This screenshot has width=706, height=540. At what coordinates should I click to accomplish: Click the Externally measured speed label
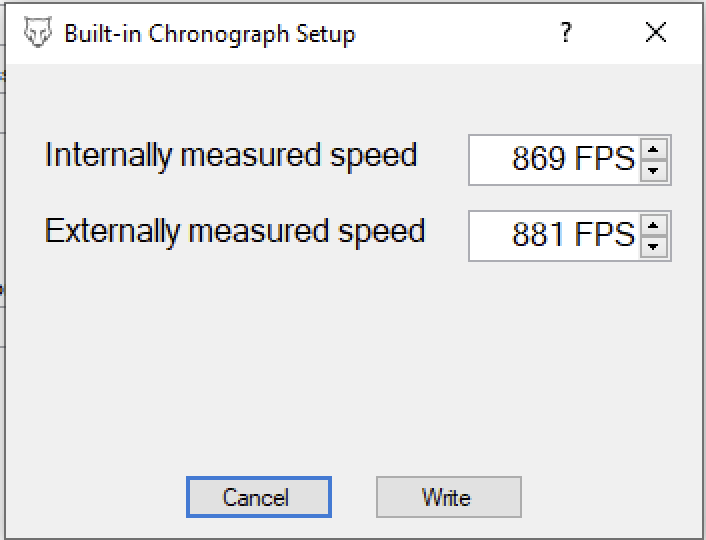coord(235,231)
